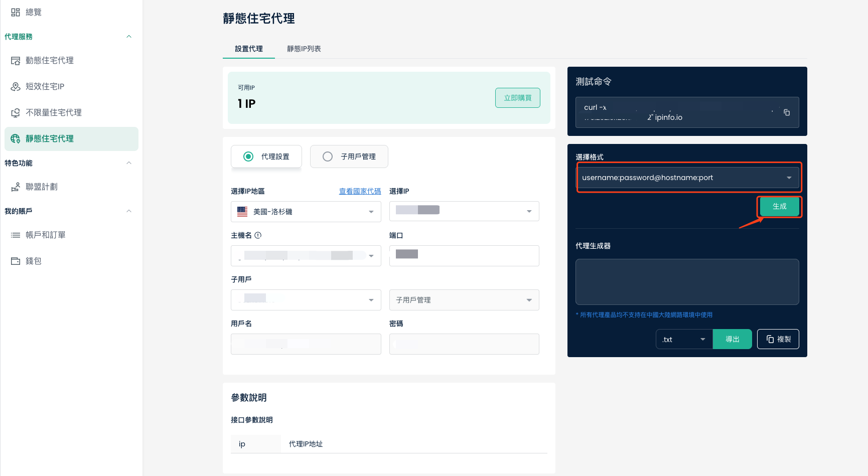Click the hostname info tooltip icon
Viewport: 868px width, 476px height.
coord(257,234)
